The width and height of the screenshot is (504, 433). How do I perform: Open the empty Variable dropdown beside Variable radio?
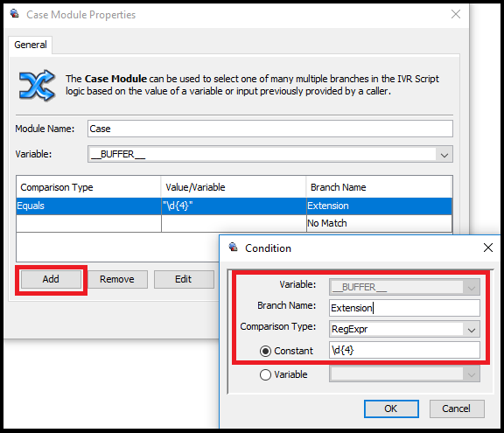tap(472, 374)
